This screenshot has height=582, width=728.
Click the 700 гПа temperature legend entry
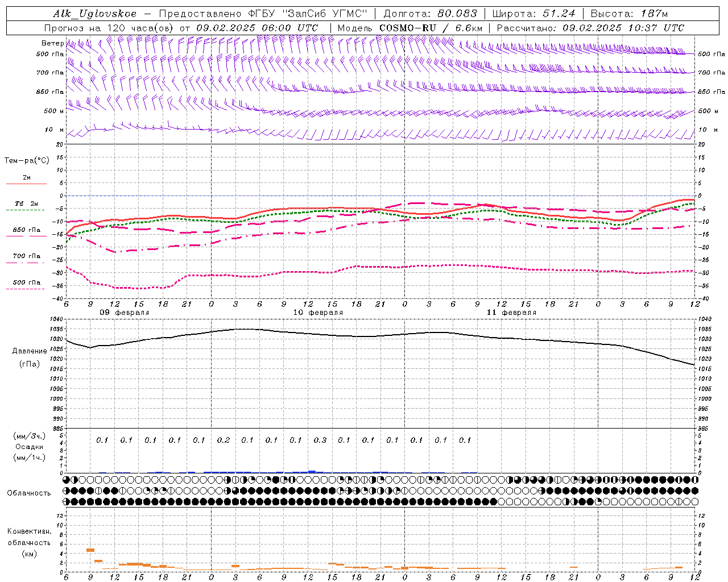27,256
